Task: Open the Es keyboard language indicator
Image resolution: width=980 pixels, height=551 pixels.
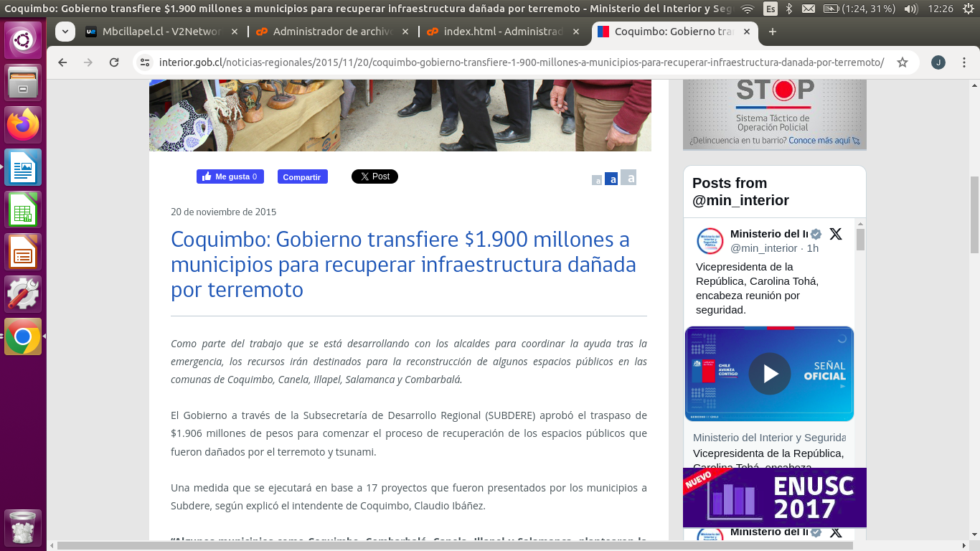Action: click(770, 9)
